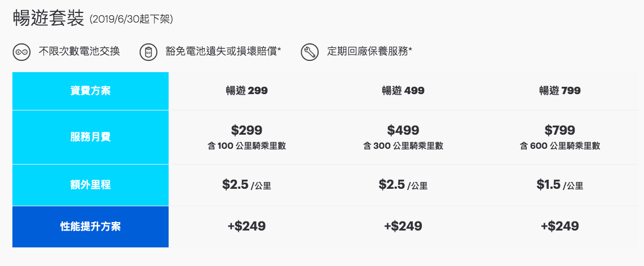The width and height of the screenshot is (644, 266).
Task: Choose the 暢遊 299 plan column
Action: coord(246,91)
